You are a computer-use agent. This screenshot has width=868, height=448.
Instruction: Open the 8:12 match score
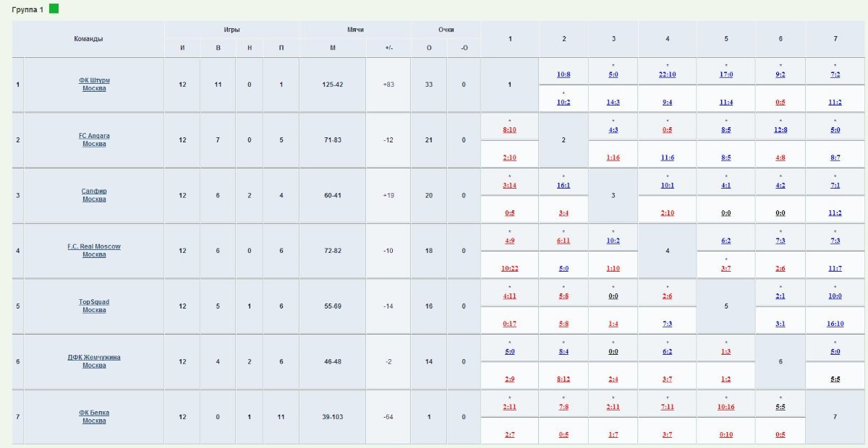point(563,379)
